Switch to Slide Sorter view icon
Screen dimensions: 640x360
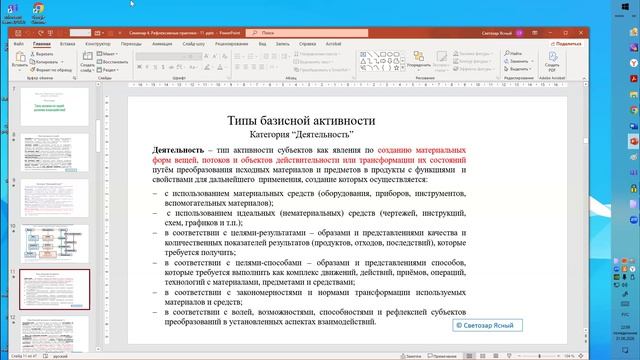pyautogui.click(x=482, y=356)
